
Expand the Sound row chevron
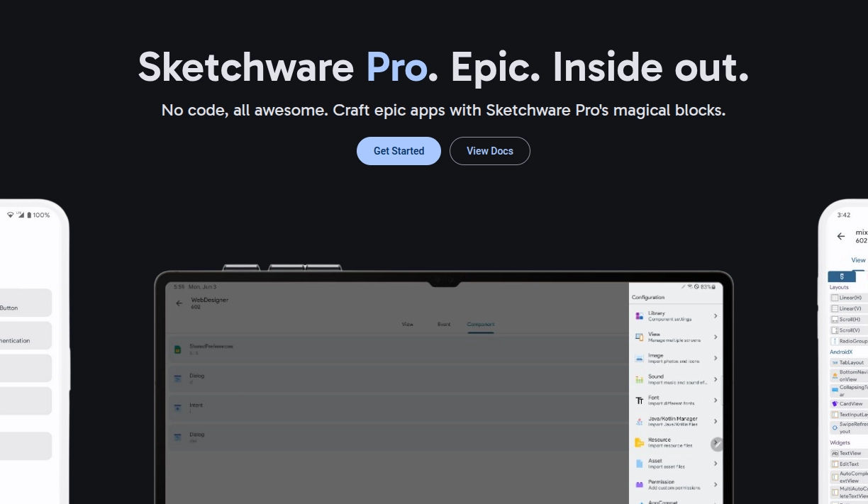pyautogui.click(x=715, y=379)
